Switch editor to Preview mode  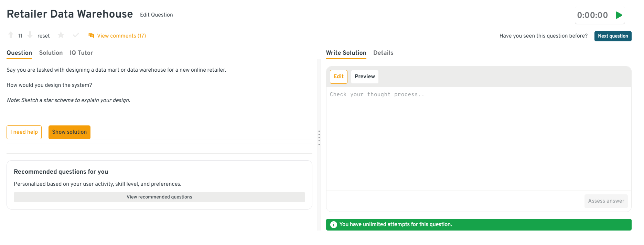(364, 76)
